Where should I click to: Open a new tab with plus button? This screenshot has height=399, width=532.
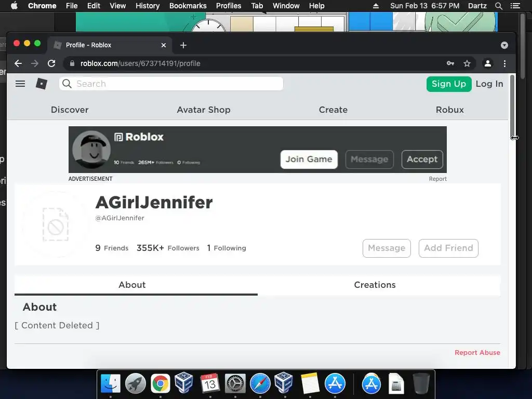[x=183, y=45]
